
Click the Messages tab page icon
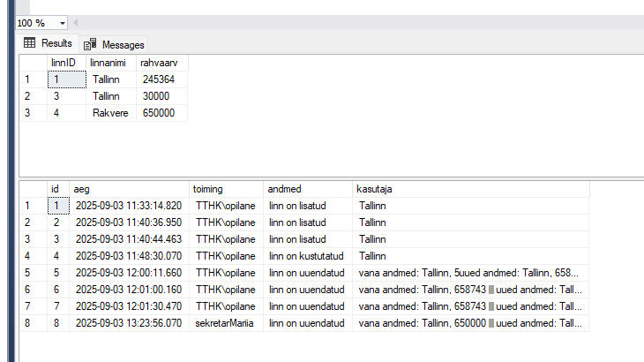89,44
